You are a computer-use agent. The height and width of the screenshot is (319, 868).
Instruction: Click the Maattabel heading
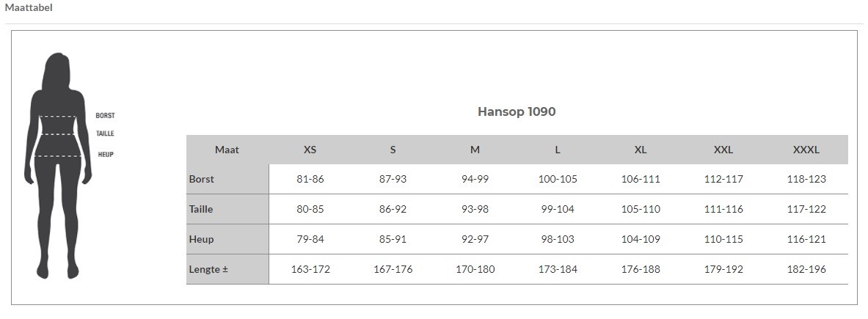click(x=28, y=8)
